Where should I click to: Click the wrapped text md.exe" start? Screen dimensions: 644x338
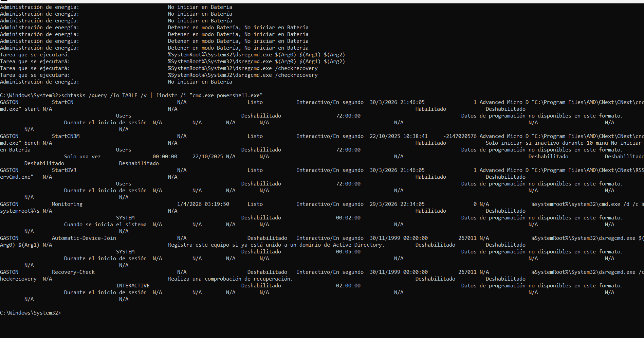pos(20,109)
